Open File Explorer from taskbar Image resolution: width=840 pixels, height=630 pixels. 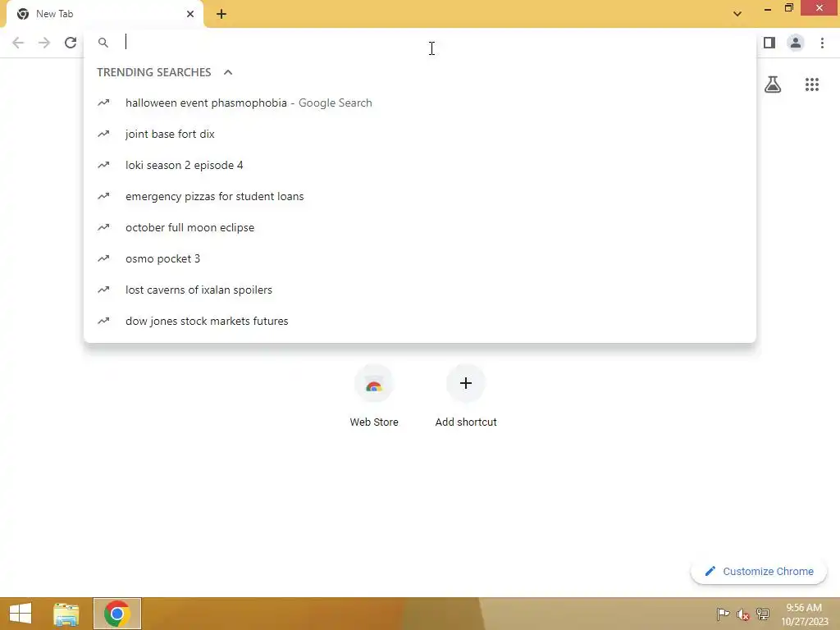tap(66, 614)
